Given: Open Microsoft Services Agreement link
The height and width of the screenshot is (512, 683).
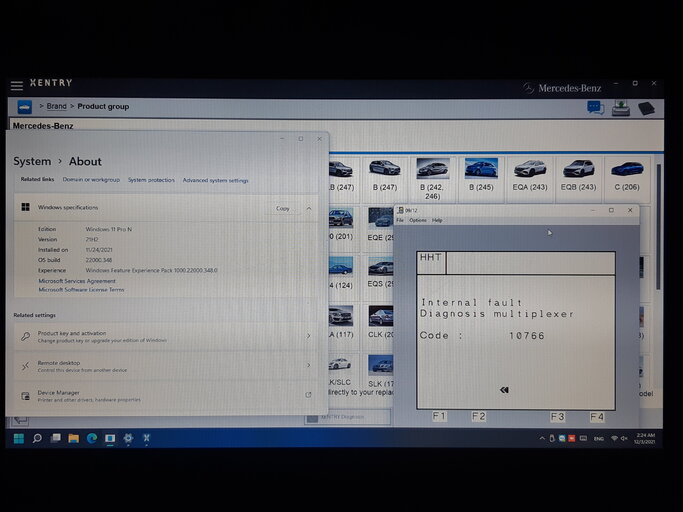Looking at the screenshot, I should tap(77, 281).
